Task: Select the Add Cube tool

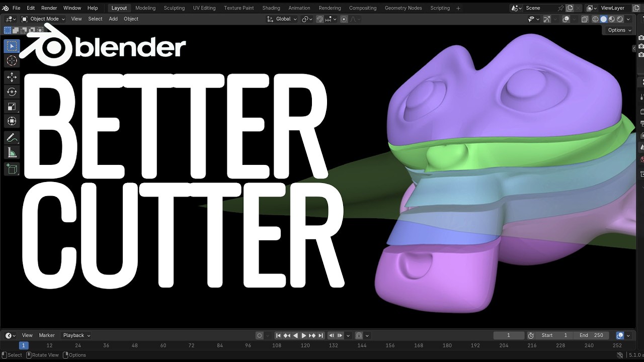Action: [x=12, y=168]
